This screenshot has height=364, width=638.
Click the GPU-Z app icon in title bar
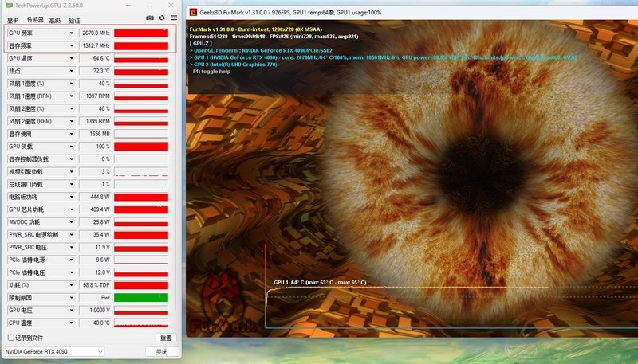[x=9, y=6]
